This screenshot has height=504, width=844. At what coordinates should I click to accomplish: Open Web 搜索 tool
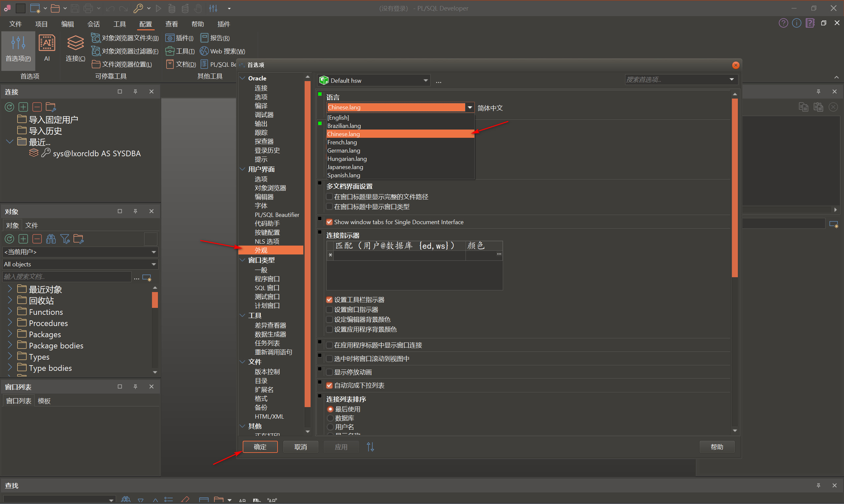223,51
